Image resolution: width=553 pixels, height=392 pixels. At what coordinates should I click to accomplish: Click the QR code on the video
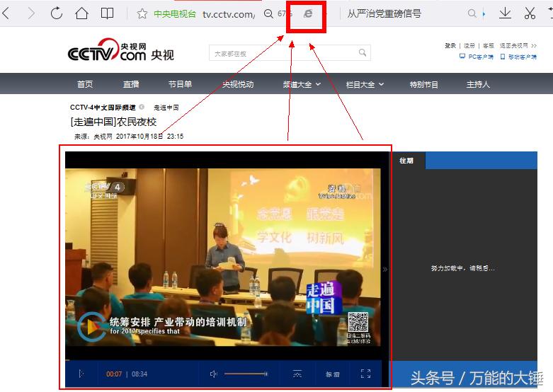[x=358, y=322]
